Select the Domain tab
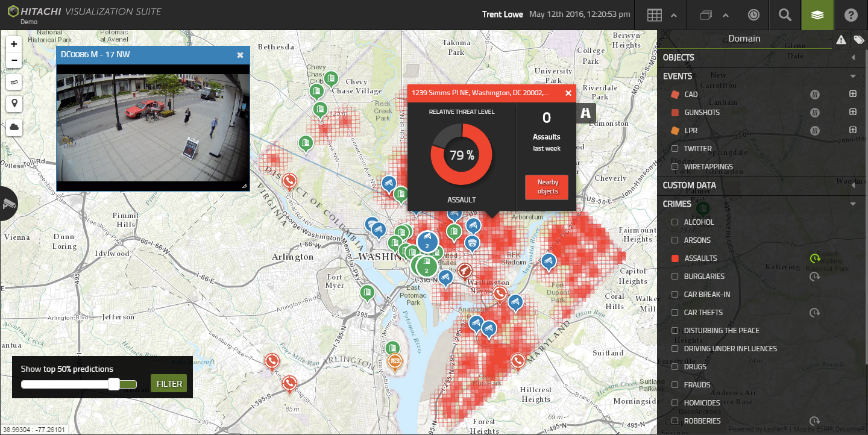 click(x=744, y=39)
